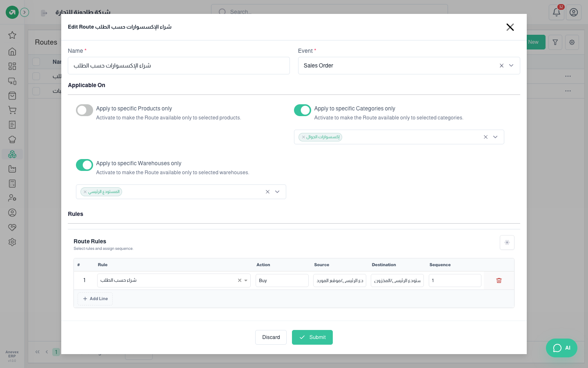Open Route Rules table settings gear
Viewport: 588px width, 368px height.
click(507, 242)
